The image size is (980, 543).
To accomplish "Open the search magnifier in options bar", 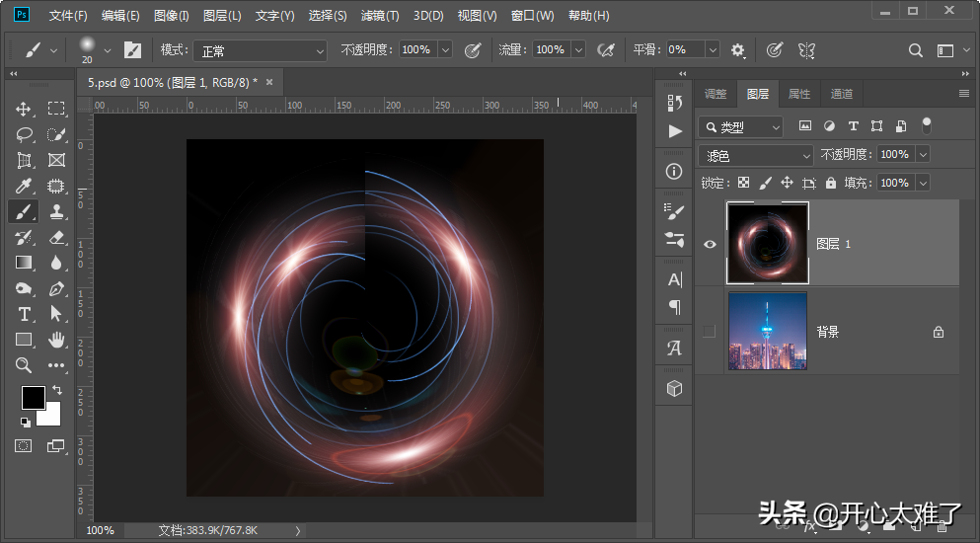I will (x=916, y=50).
